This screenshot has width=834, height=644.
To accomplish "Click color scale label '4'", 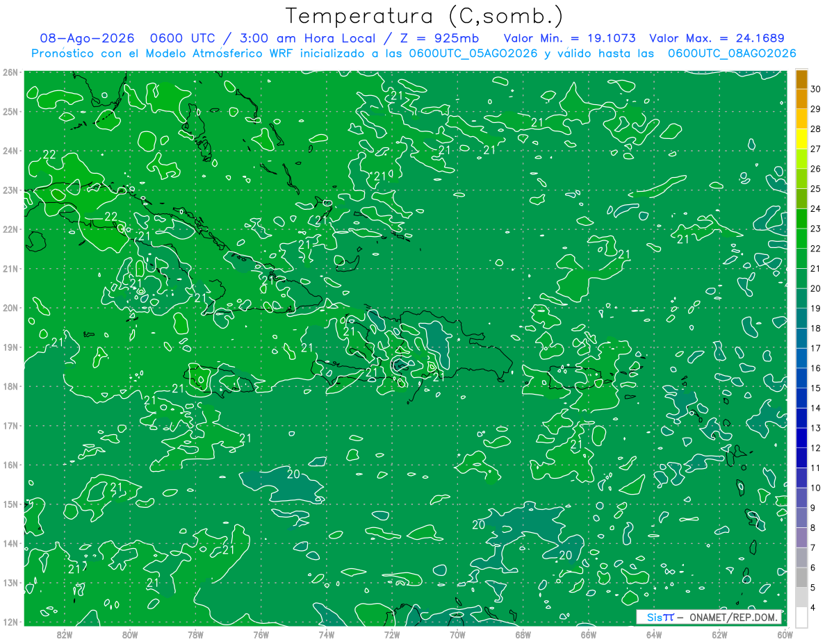I will click(x=813, y=607).
